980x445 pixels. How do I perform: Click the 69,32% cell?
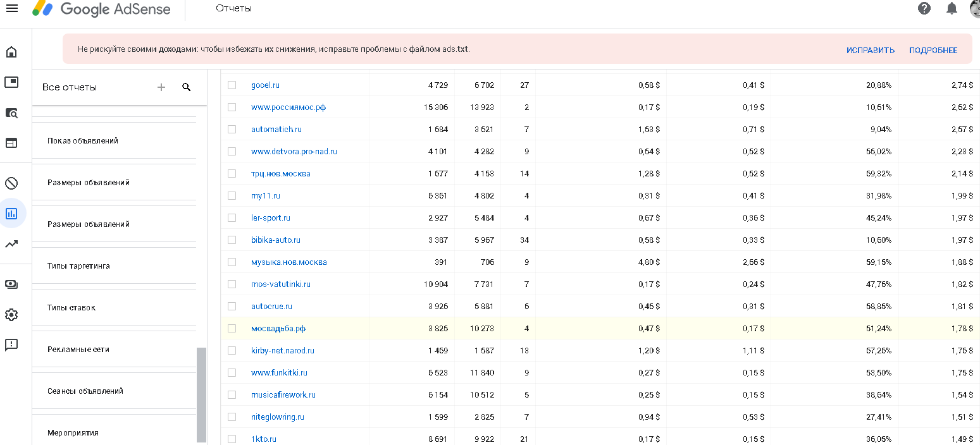pyautogui.click(x=879, y=174)
